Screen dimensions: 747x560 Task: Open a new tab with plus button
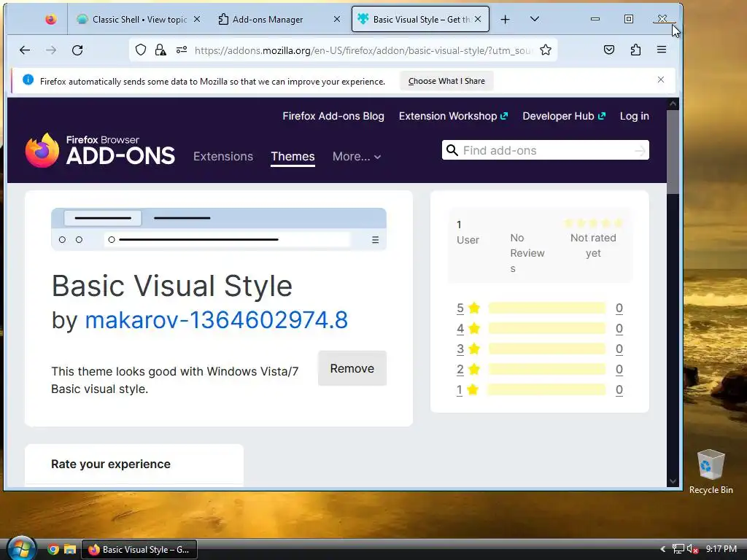coord(506,20)
